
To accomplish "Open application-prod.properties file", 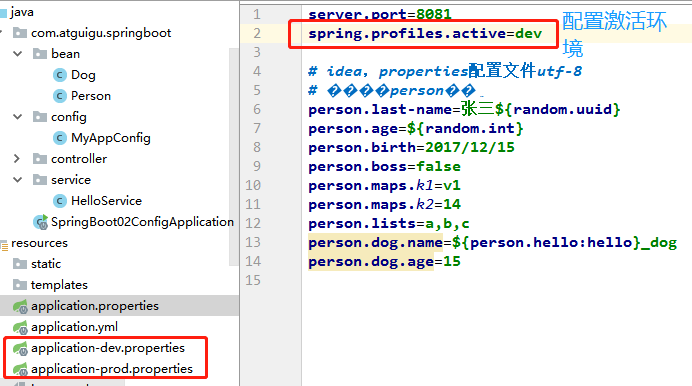I will point(112,369).
